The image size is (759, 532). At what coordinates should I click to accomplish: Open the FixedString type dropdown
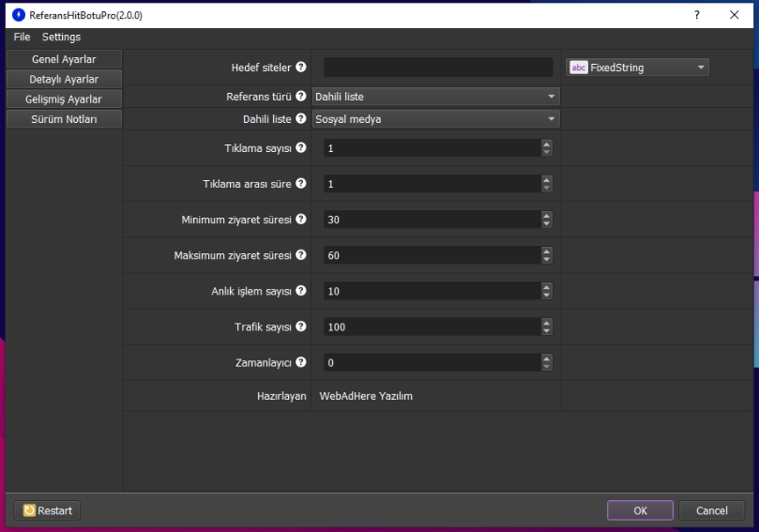637,68
